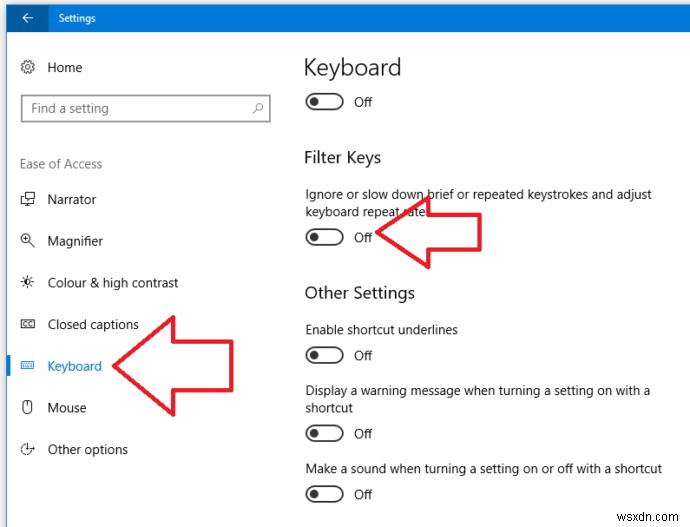The height and width of the screenshot is (527, 690).
Task: Toggle the warning message when using shortcut switch
Action: [x=324, y=434]
